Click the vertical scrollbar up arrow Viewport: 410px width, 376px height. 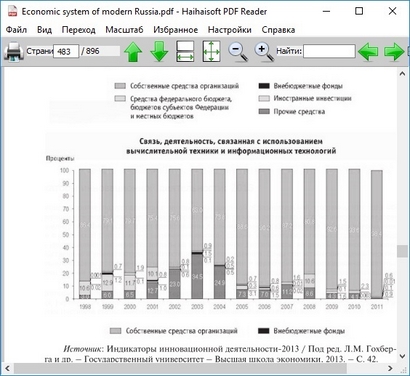pyautogui.click(x=402, y=74)
